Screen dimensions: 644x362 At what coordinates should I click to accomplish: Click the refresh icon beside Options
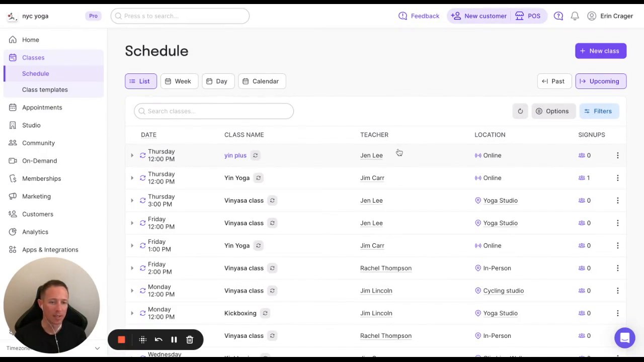pos(520,111)
